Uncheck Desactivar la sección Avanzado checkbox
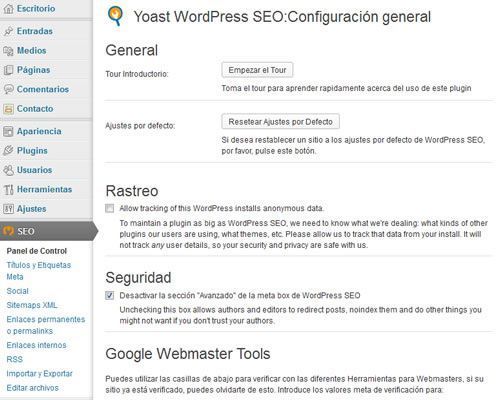 (109, 295)
